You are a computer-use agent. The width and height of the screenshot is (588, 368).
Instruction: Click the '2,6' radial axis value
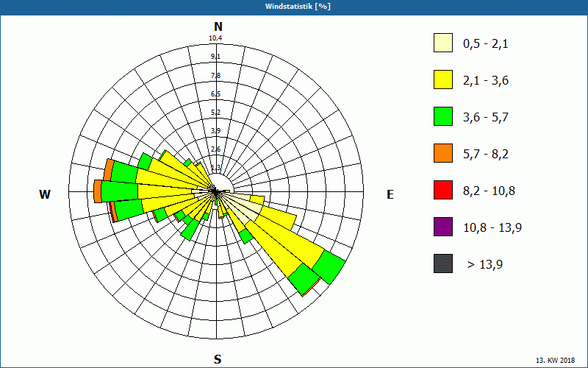coord(215,149)
